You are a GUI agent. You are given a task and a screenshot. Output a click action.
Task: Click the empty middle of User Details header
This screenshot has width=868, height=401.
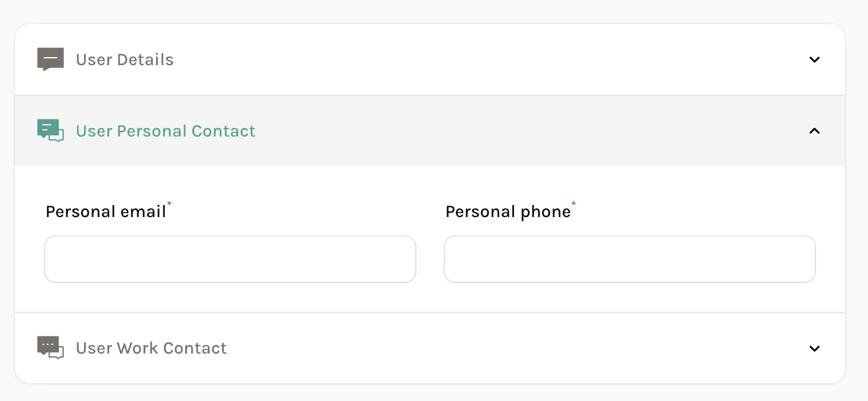click(x=486, y=59)
